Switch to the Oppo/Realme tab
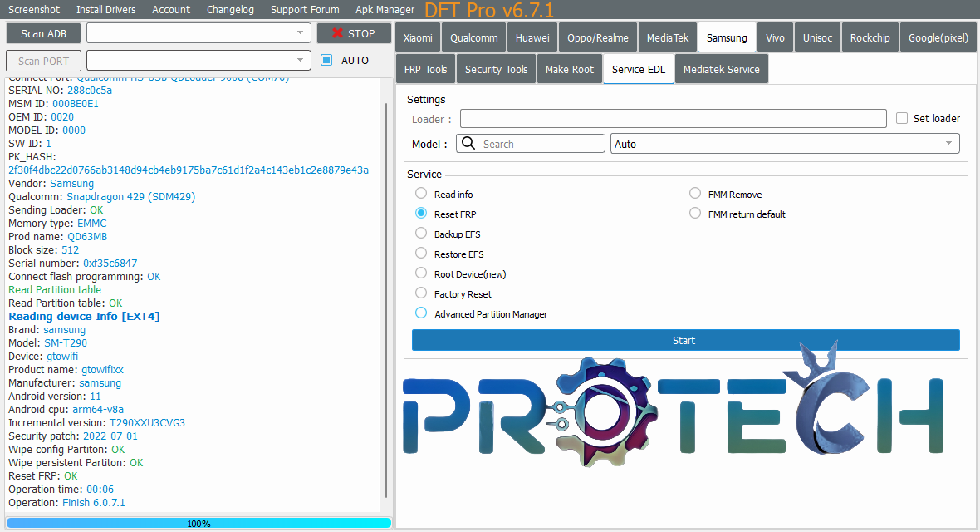 (597, 37)
